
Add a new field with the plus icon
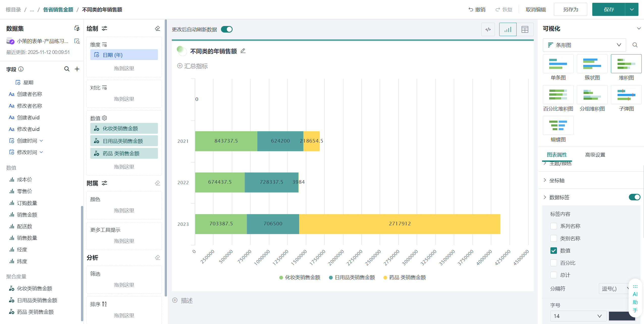point(77,69)
